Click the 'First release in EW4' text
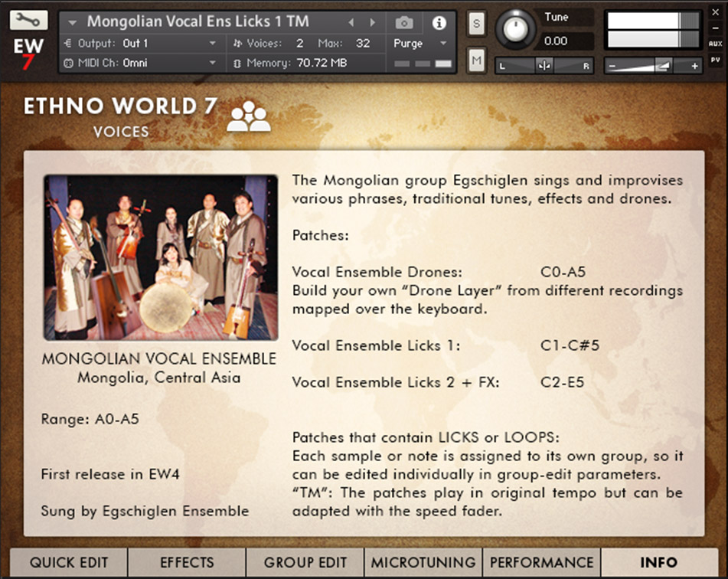 tap(110, 474)
